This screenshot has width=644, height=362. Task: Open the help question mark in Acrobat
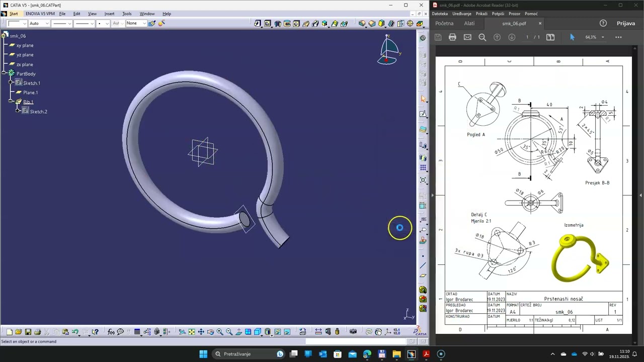(x=603, y=23)
